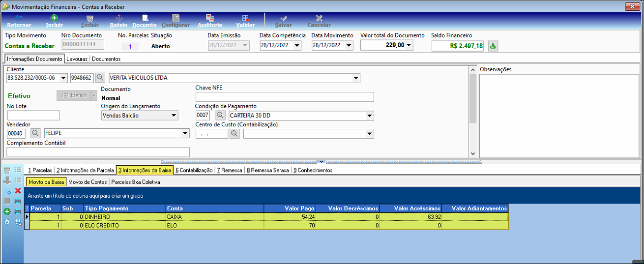This screenshot has height=264, width=644.
Task: Click the Rateio toolbar button
Action: click(x=118, y=18)
